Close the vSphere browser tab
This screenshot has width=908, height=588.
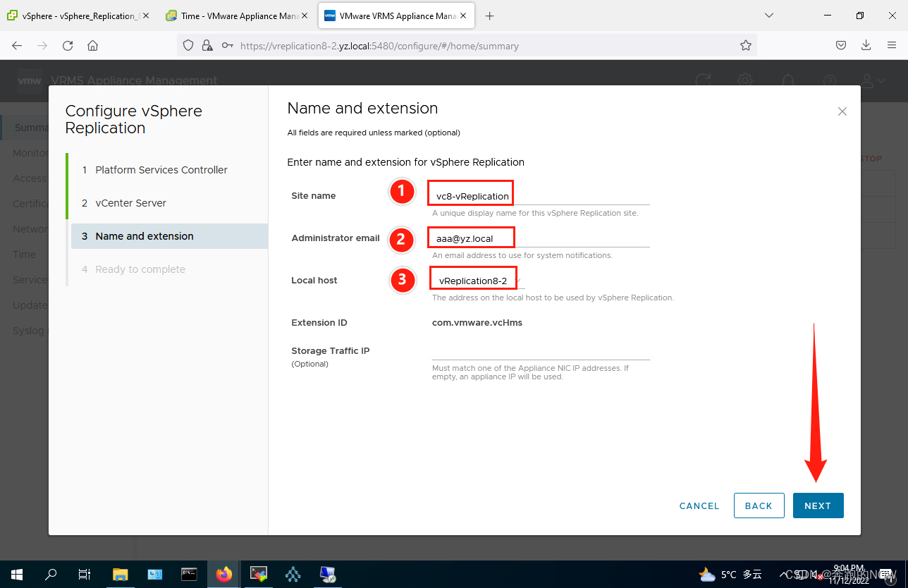tap(146, 16)
